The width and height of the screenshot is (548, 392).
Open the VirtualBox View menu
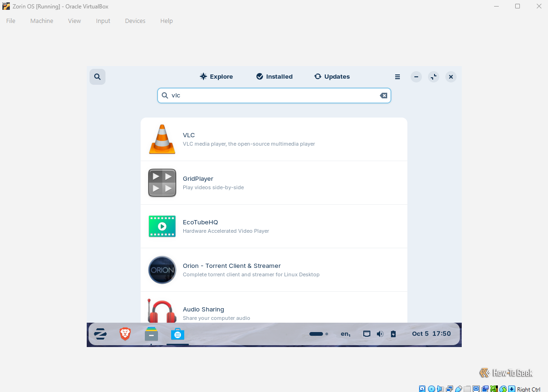(75, 21)
